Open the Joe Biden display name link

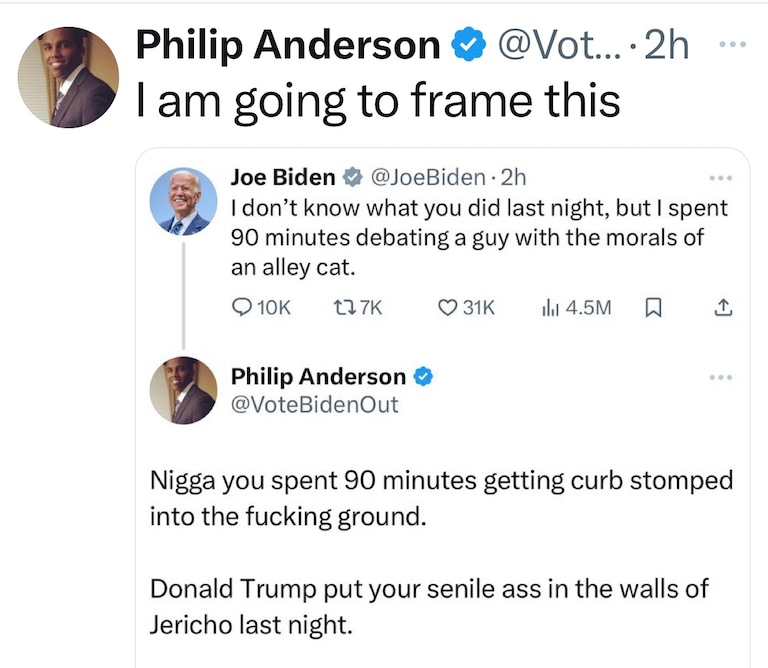(283, 178)
